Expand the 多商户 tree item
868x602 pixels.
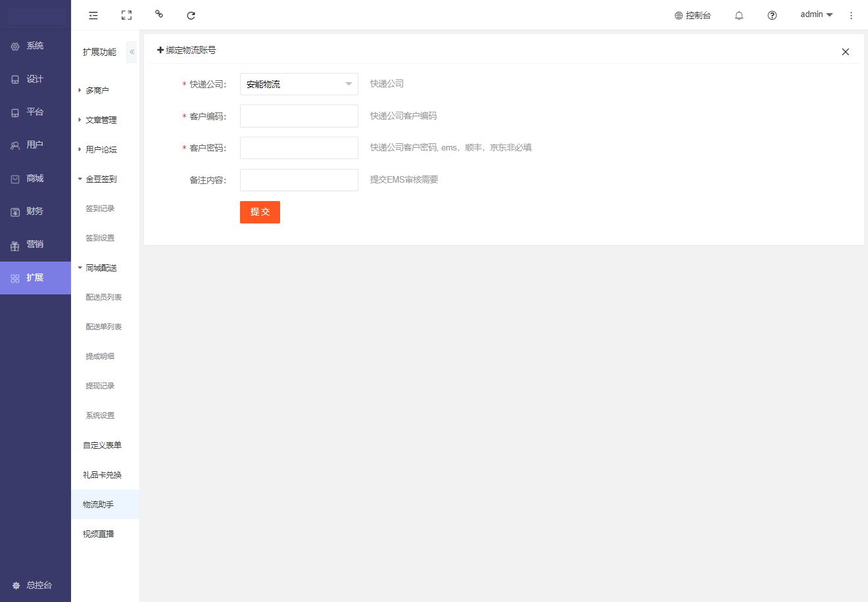click(97, 90)
